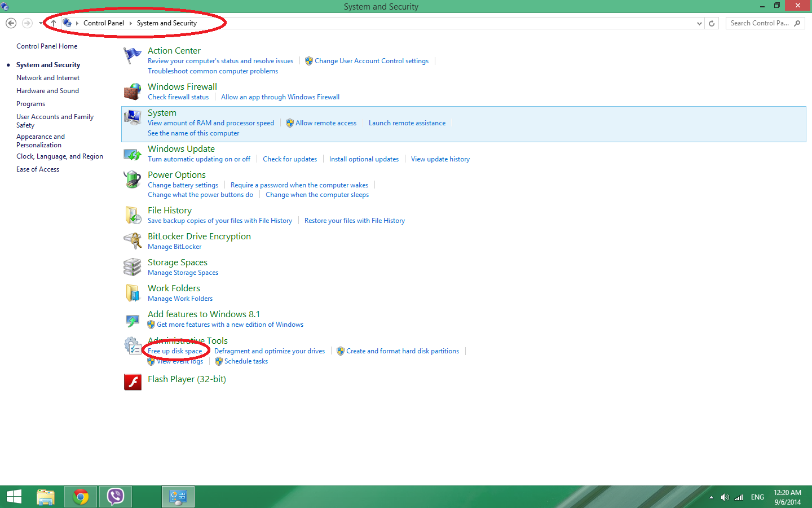The image size is (812, 508).
Task: Click Check for updates
Action: coord(290,159)
